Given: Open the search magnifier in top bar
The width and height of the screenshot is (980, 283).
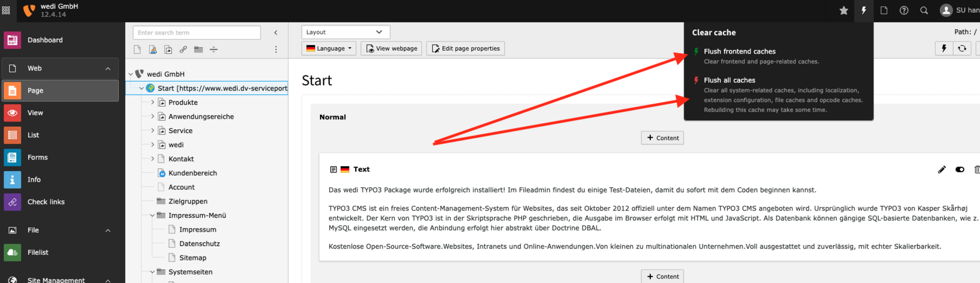Looking at the screenshot, I should (x=924, y=10).
